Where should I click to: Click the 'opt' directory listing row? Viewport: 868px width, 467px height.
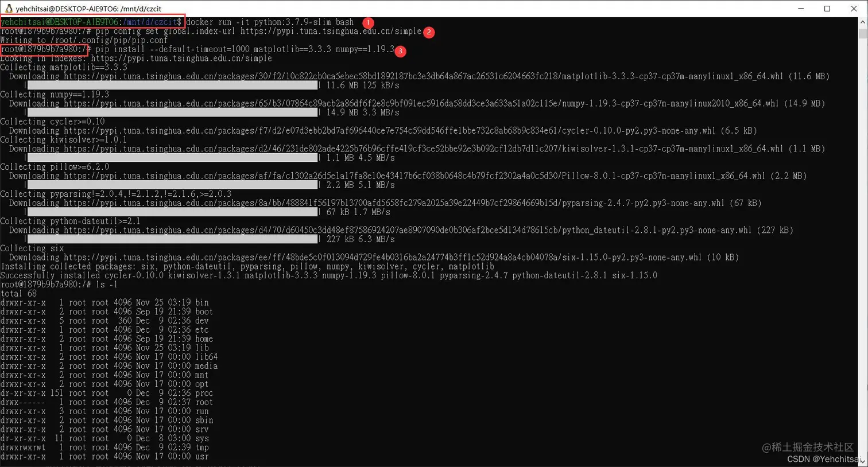click(104, 384)
